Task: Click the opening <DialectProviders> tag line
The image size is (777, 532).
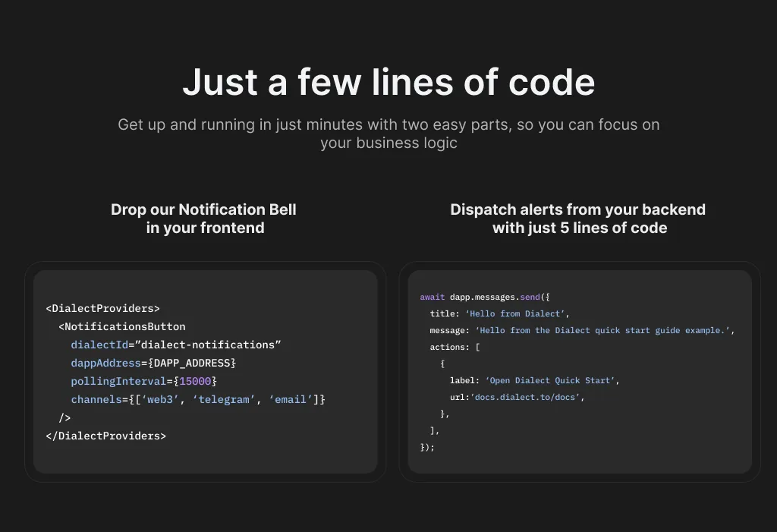Action: coord(102,308)
